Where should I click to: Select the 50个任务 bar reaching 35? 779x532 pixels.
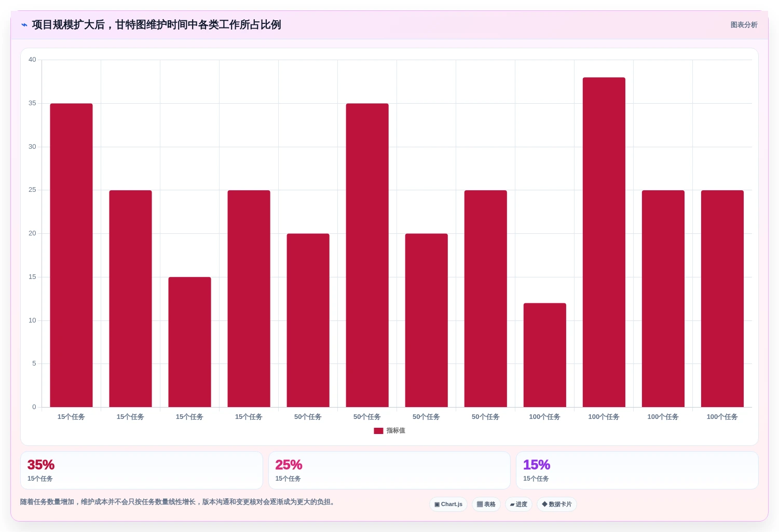coord(367,255)
